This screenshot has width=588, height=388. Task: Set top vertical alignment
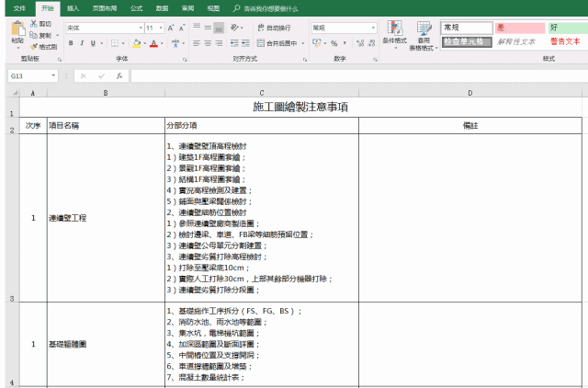click(197, 28)
